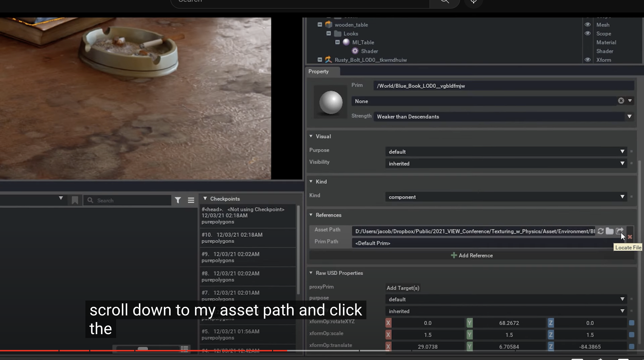Open the hamburger options menu beside filter
This screenshot has width=644, height=360.
tap(191, 200)
